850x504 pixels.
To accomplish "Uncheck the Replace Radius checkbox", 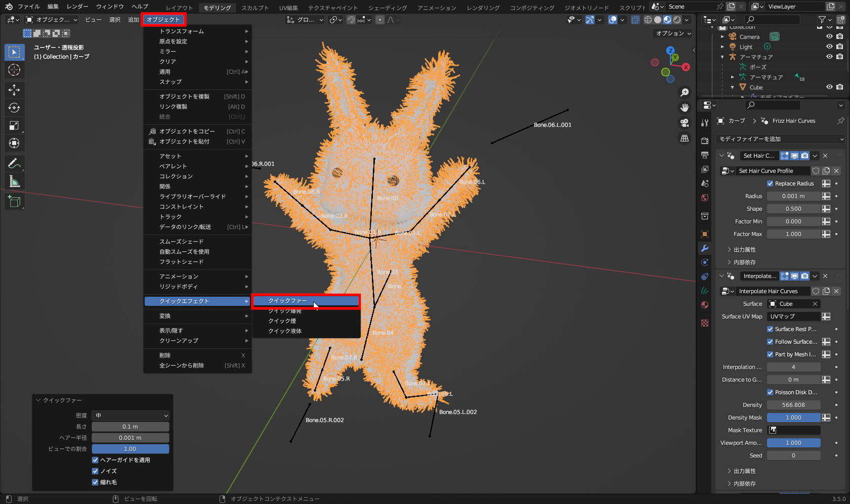I will (770, 184).
